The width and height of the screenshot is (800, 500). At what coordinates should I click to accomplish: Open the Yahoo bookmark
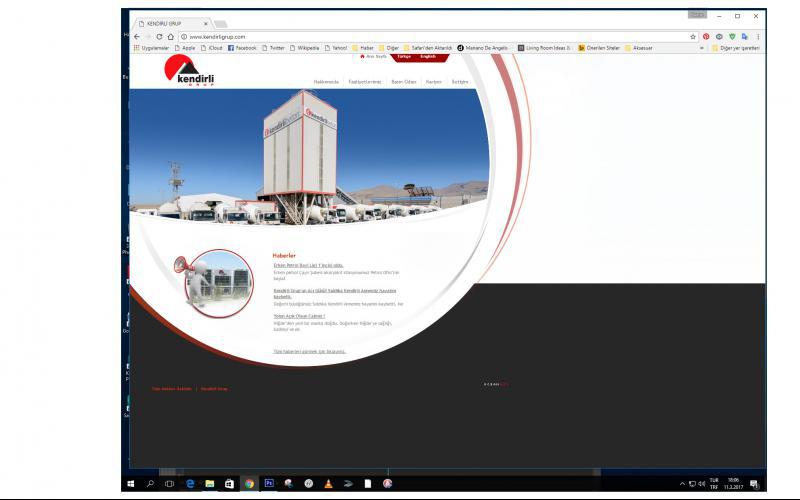click(x=336, y=48)
